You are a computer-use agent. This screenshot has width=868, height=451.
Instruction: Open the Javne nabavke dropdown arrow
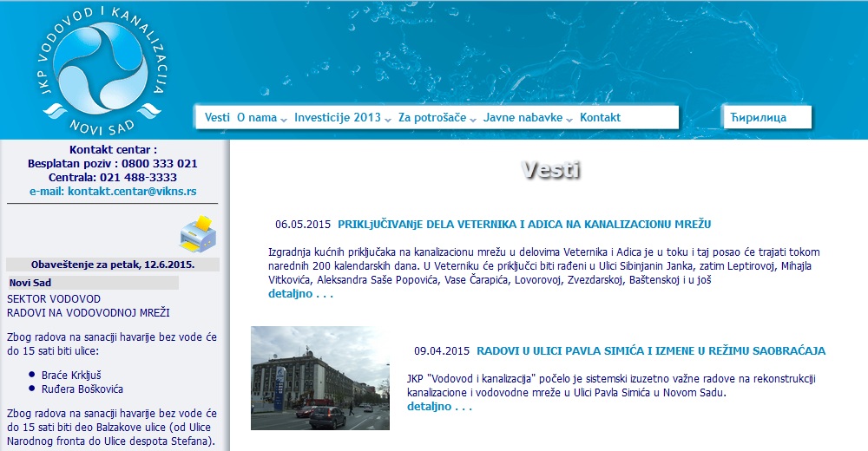[x=569, y=120]
